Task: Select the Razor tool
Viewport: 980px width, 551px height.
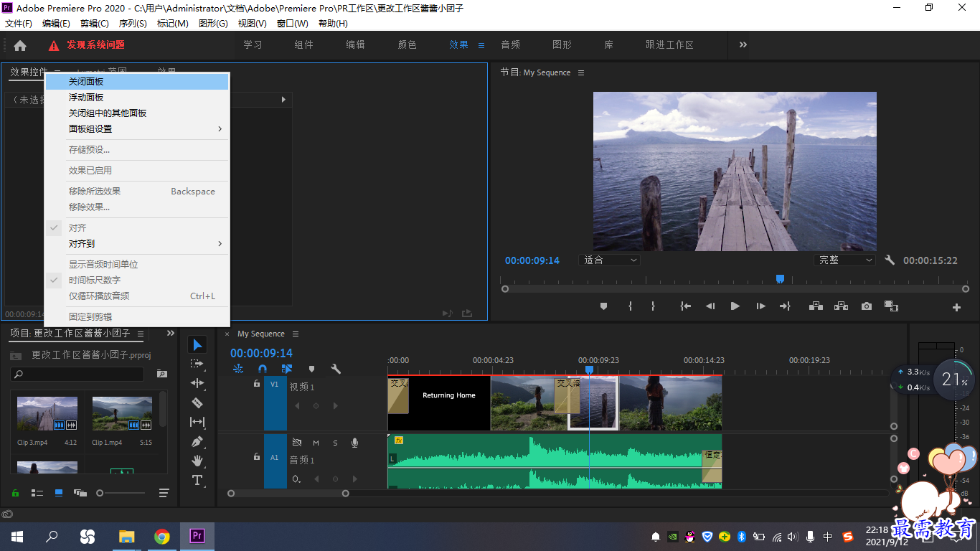Action: click(197, 402)
